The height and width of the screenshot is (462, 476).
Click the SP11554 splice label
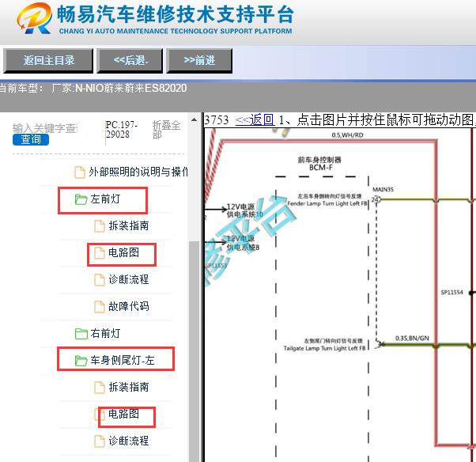pyautogui.click(x=451, y=292)
